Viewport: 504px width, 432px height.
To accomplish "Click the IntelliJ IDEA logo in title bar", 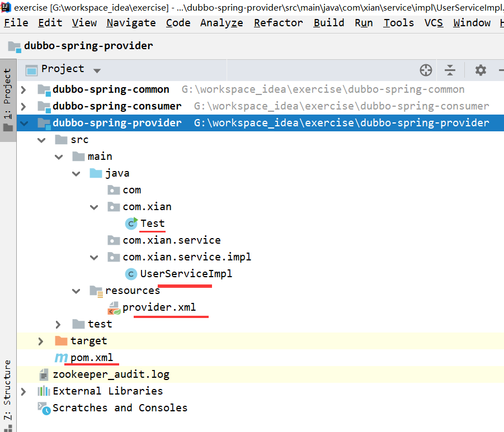I will 6,7.
